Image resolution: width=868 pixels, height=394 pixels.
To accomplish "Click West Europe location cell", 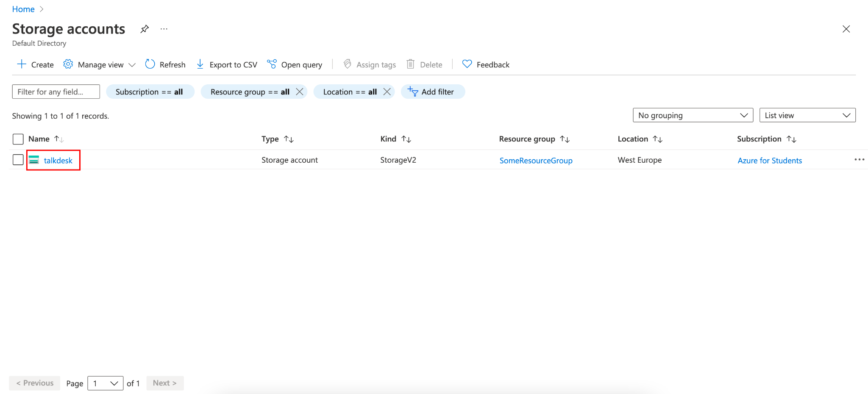I will click(640, 160).
